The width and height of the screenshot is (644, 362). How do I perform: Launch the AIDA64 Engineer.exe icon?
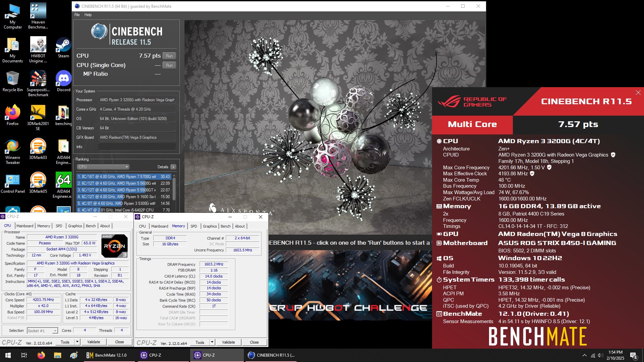pyautogui.click(x=63, y=185)
